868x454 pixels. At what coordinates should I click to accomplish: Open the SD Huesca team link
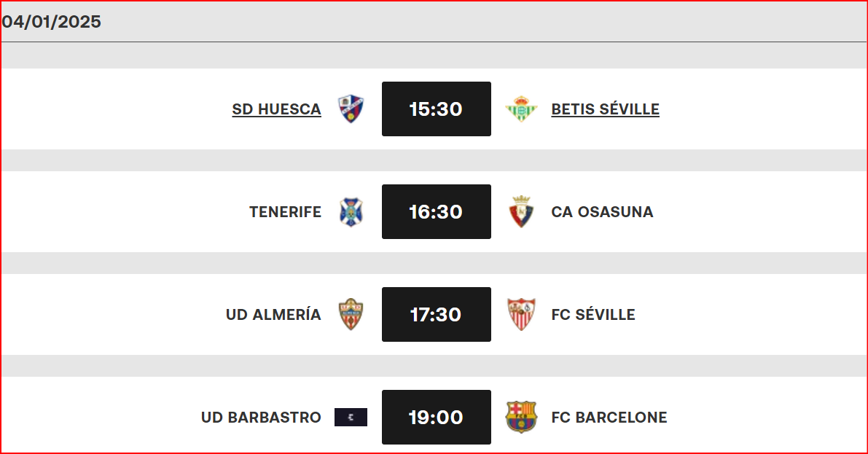pos(276,109)
